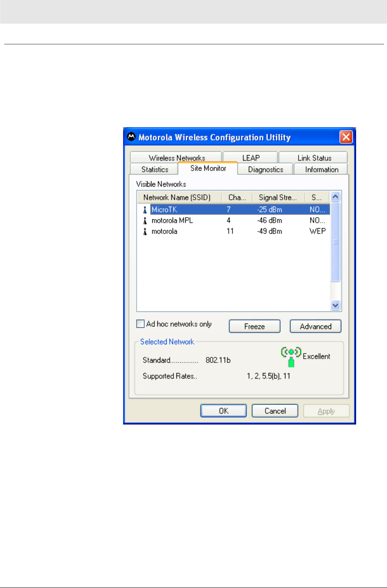This screenshot has height=588, width=387.
Task: Enable Ad hoc networks only checkbox
Action: [x=140, y=324]
